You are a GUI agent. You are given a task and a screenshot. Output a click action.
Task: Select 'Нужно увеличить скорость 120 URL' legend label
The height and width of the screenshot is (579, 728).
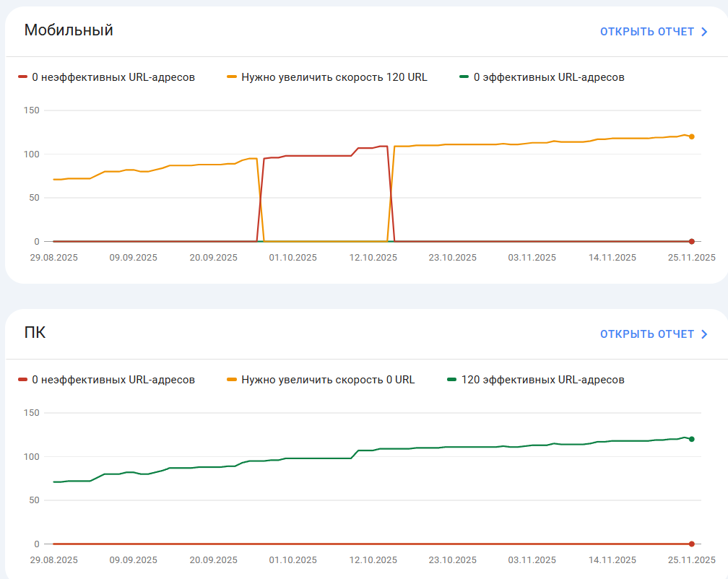[x=334, y=77]
